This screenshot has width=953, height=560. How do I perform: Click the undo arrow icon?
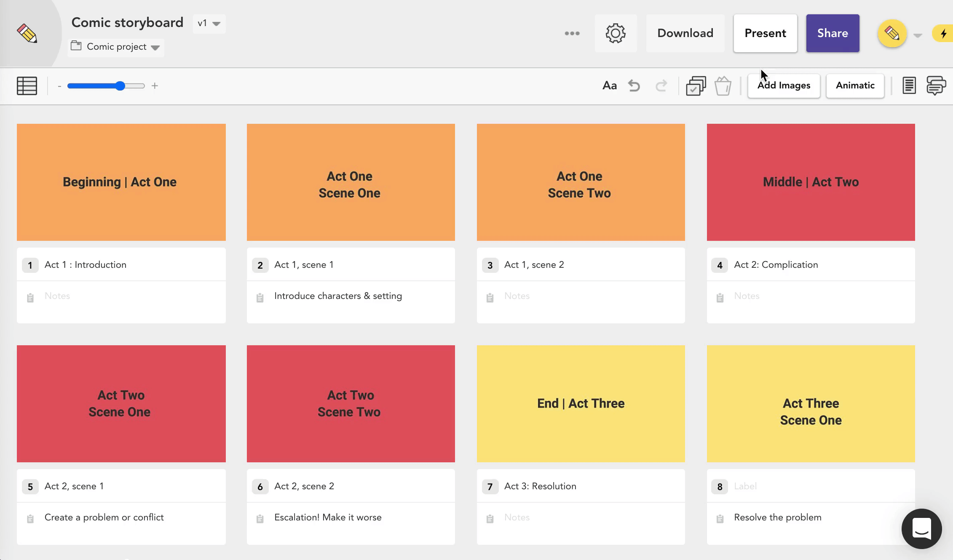click(634, 86)
